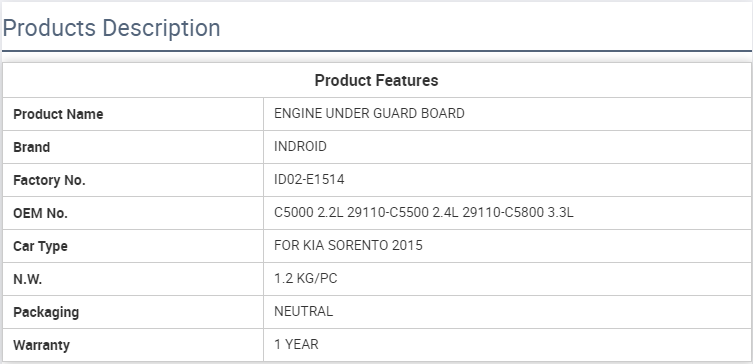The width and height of the screenshot is (753, 364).
Task: Click the Products Description heading
Action: pos(111,28)
